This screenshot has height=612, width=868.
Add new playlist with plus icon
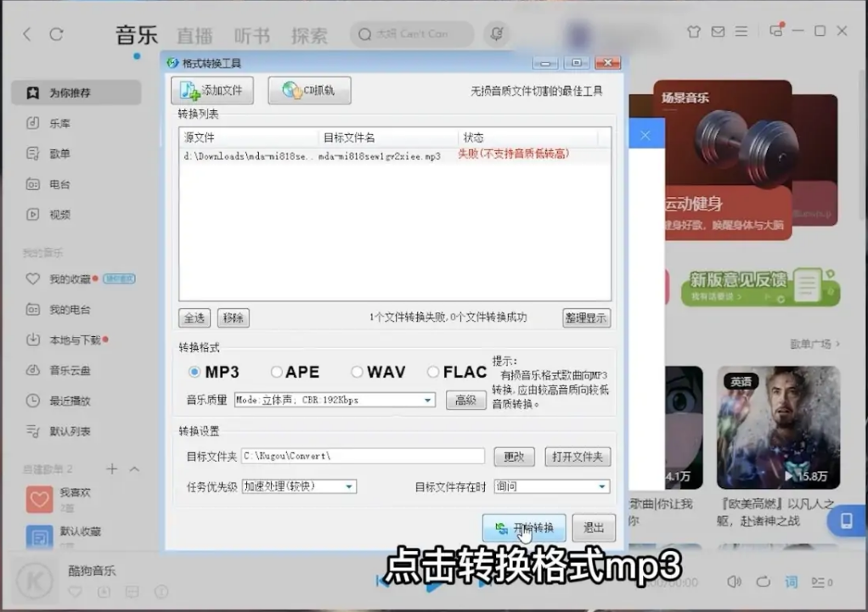[111, 469]
